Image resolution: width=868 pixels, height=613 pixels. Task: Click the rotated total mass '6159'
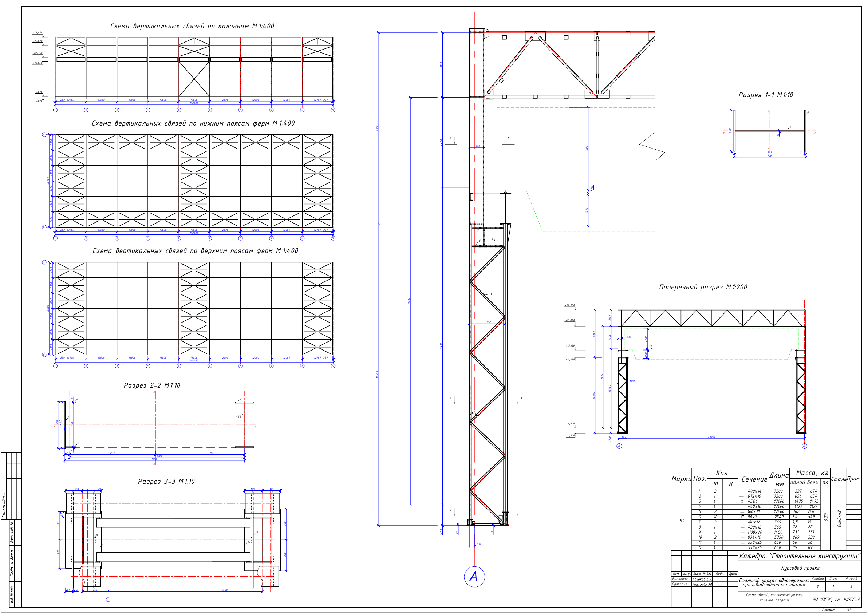826,517
